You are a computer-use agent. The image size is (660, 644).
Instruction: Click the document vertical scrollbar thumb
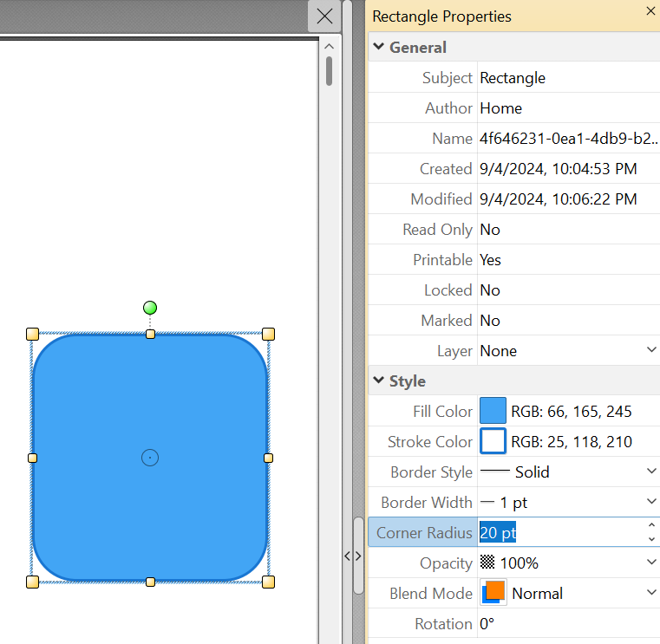[330, 71]
